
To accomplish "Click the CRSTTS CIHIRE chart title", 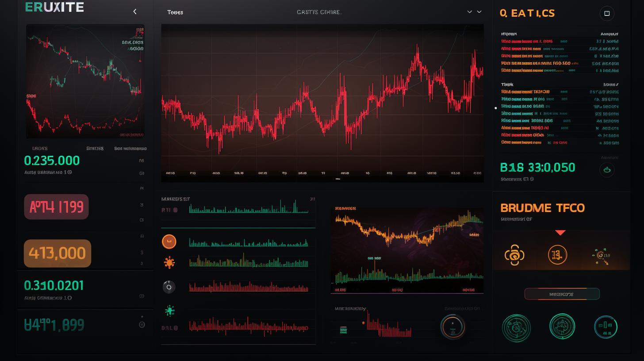I will [319, 12].
